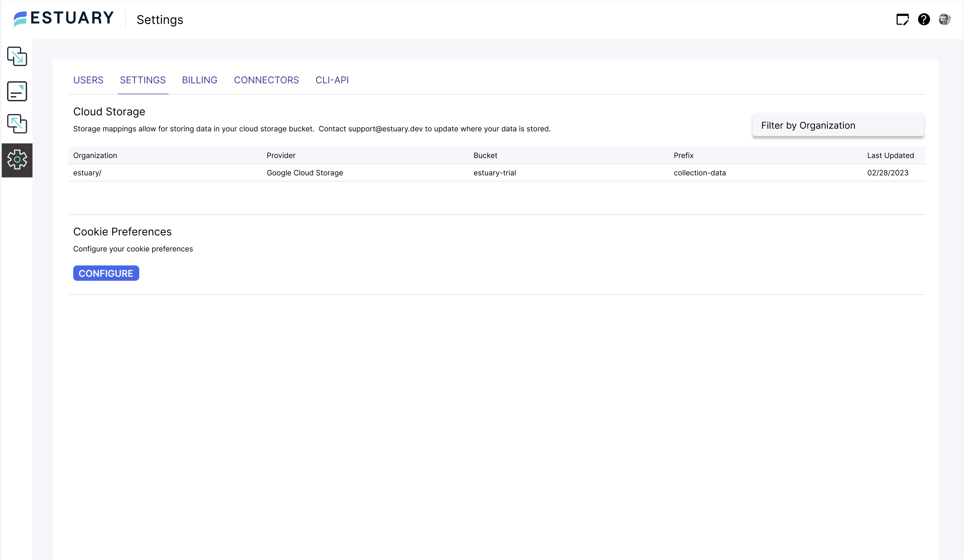Open the BILLING tab
The height and width of the screenshot is (560, 964).
point(199,80)
